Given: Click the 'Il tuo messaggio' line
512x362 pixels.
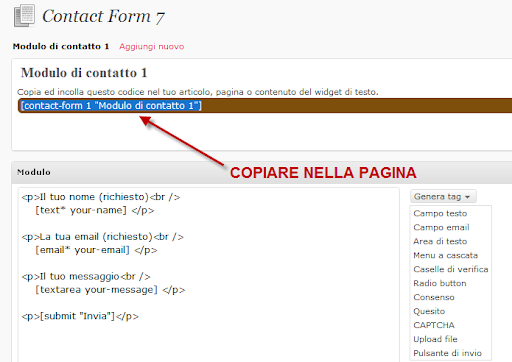Looking at the screenshot, I should (86, 276).
